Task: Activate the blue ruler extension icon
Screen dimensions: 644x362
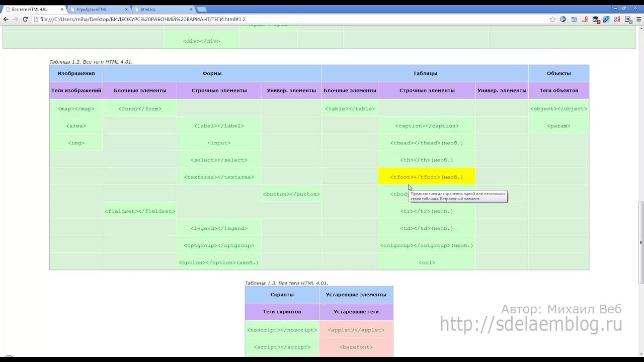Action: tap(606, 19)
